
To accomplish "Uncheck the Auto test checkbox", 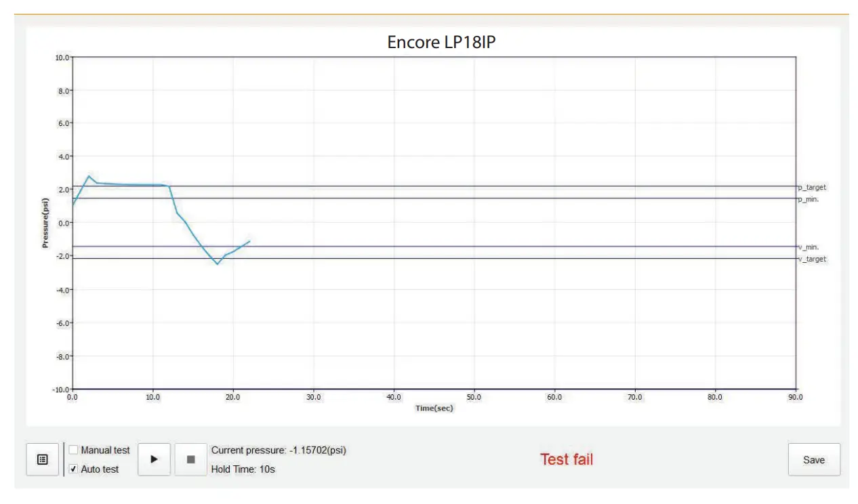I will (x=74, y=469).
